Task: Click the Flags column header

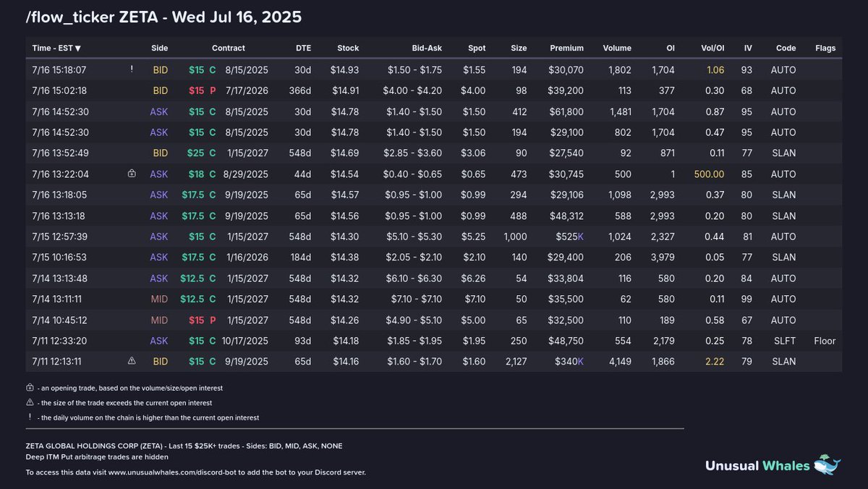Action: [825, 48]
